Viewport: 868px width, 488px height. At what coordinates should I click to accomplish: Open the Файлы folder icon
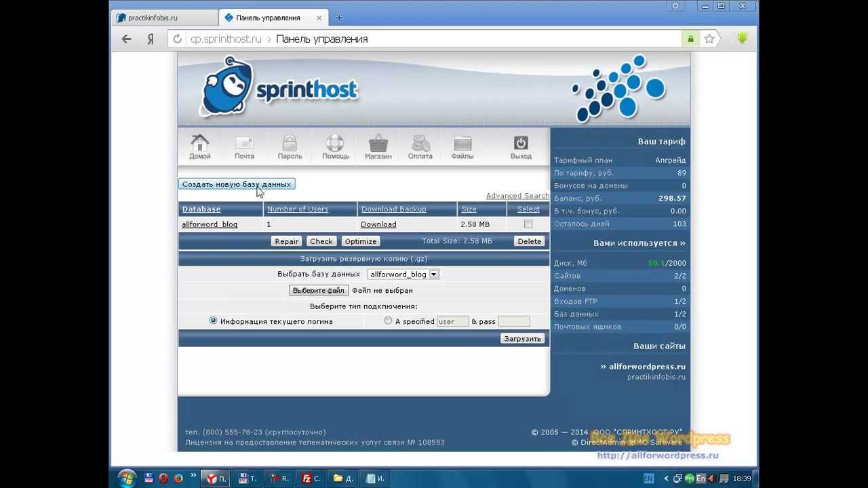click(462, 146)
